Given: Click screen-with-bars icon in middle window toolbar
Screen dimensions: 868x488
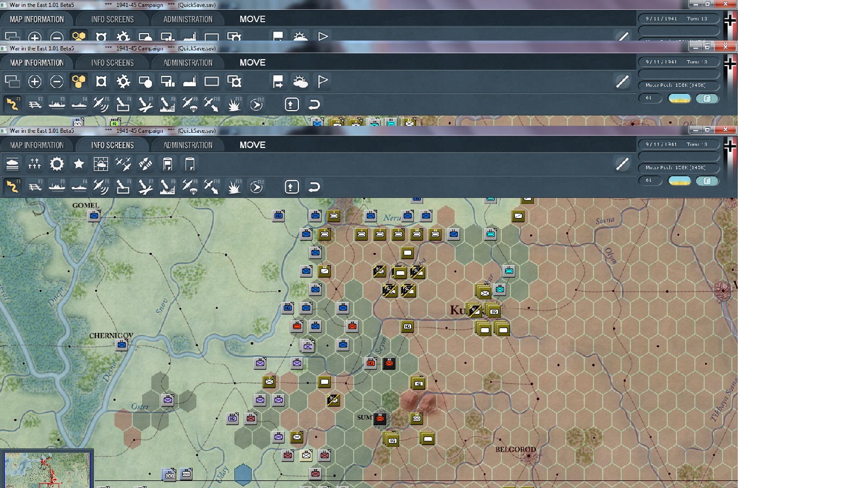Looking at the screenshot, I should coord(167,81).
